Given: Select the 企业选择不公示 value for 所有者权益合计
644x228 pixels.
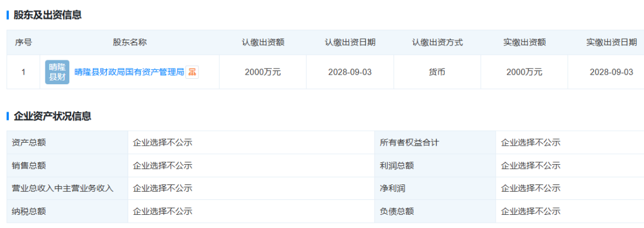Looking at the screenshot, I should pyautogui.click(x=531, y=143).
